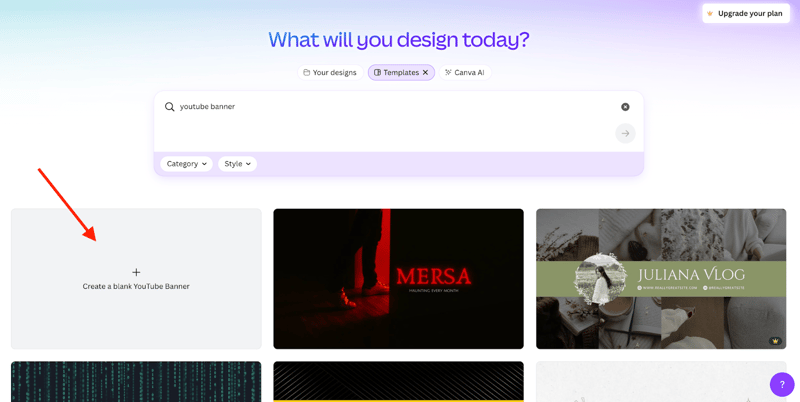Select the green matrix code template
Viewport: 800px width, 402px height.
coord(136,382)
